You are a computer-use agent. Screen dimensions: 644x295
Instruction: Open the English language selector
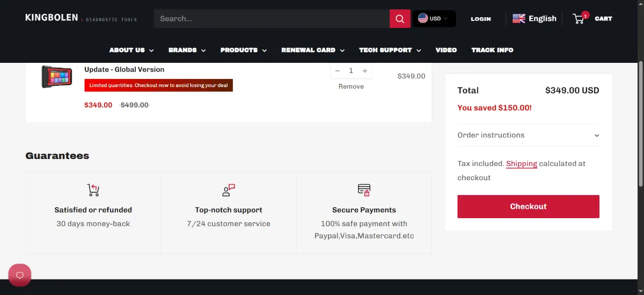[x=535, y=18]
